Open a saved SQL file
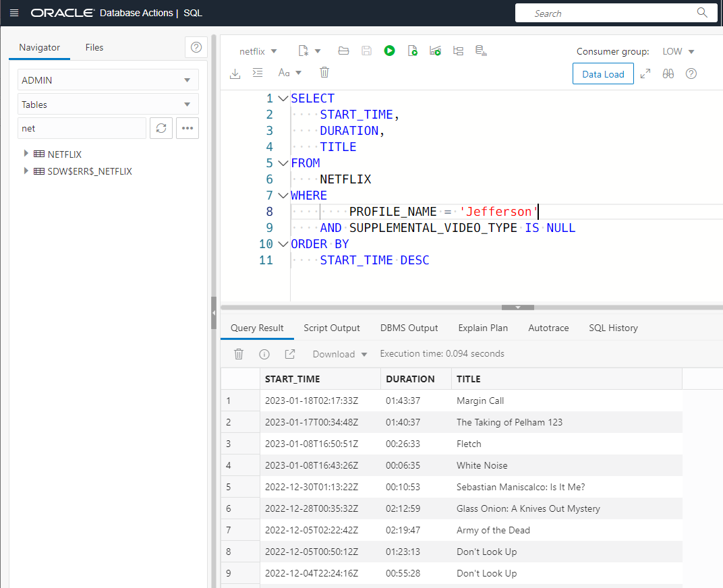Viewport: 723px width, 588px height. (x=343, y=51)
